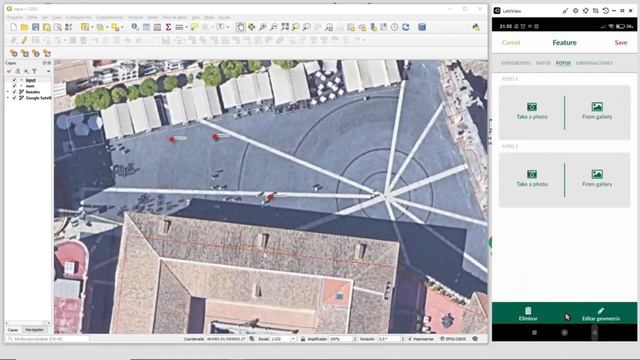Click leftmost red point feature on map
The height and width of the screenshot is (360, 640).
pos(172,139)
